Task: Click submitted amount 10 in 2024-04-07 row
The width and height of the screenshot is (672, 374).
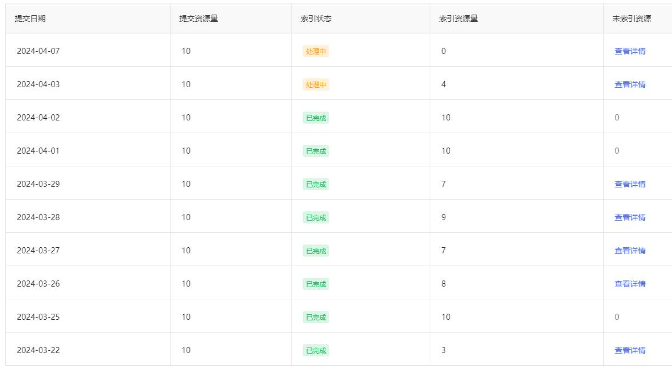Action: point(186,51)
